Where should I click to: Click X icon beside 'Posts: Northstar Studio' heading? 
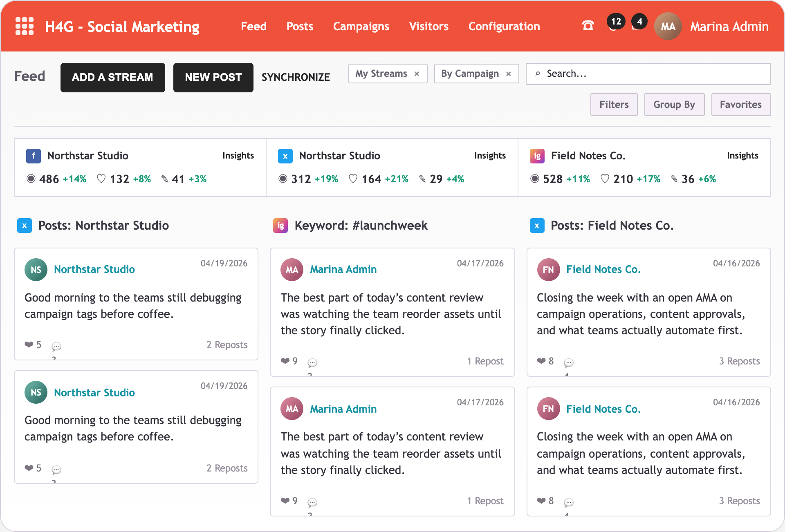(25, 226)
